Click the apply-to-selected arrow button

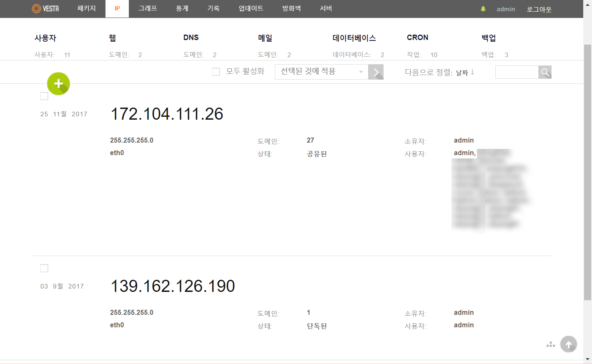tap(376, 72)
